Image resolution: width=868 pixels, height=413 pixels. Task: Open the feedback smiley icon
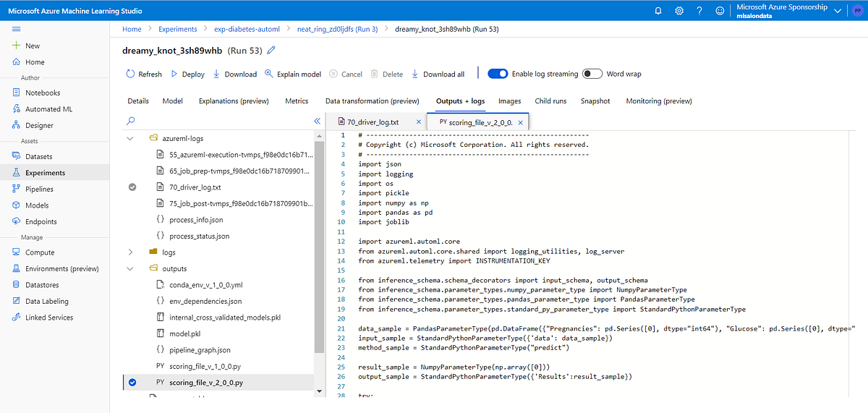click(719, 11)
